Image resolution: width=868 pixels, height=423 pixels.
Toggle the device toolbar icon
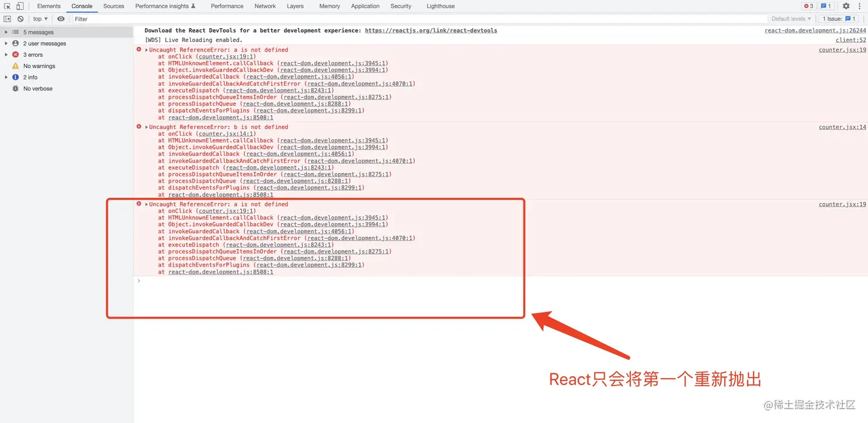20,6
